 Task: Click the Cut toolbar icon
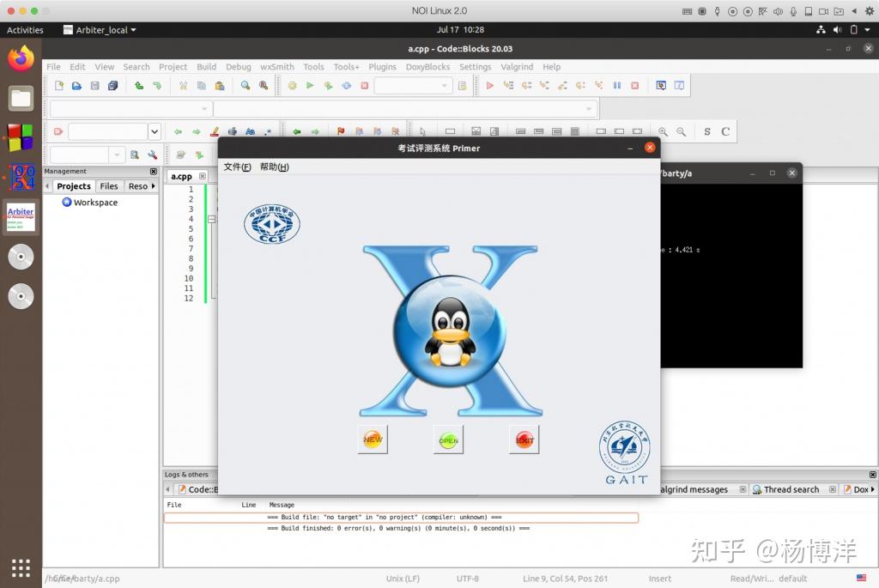point(183,85)
